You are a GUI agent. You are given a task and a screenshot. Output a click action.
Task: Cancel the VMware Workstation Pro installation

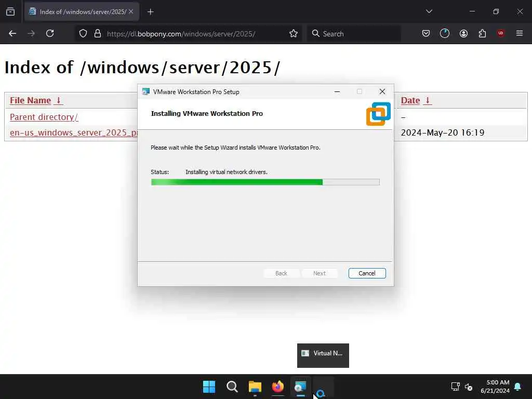367,273
